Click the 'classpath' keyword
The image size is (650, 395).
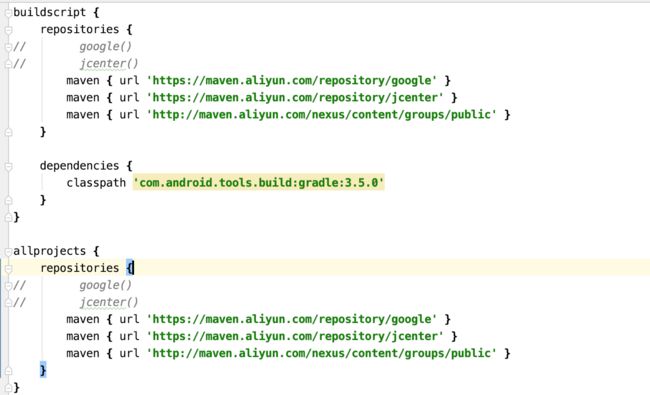pos(96,183)
